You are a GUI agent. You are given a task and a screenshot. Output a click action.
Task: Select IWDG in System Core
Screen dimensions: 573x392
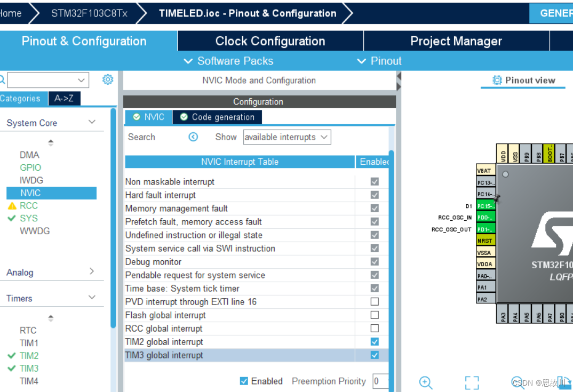[31, 180]
